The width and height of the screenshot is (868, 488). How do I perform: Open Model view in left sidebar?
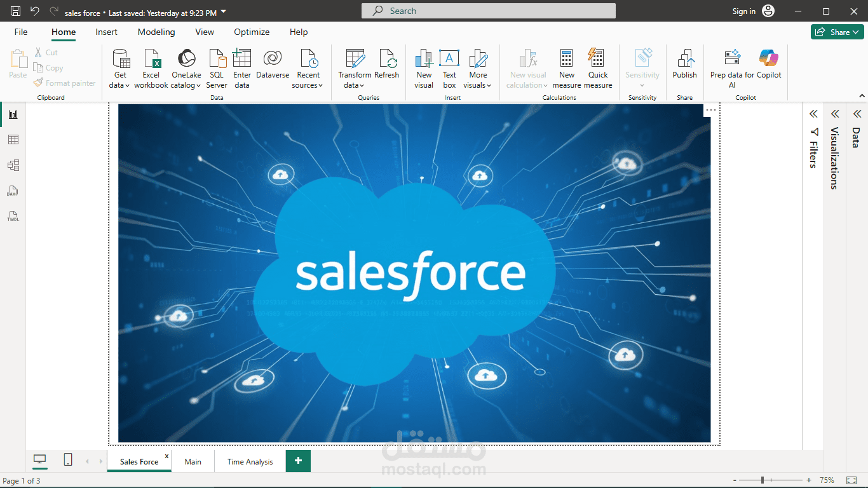pyautogui.click(x=13, y=165)
